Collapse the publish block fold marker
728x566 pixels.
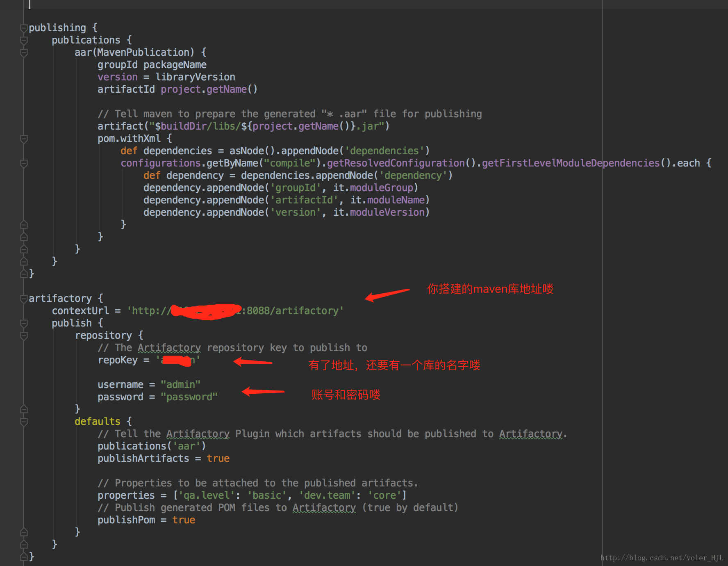click(24, 323)
